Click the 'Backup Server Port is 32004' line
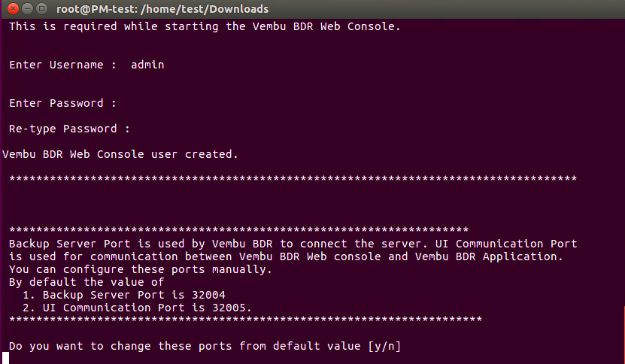 (124, 295)
